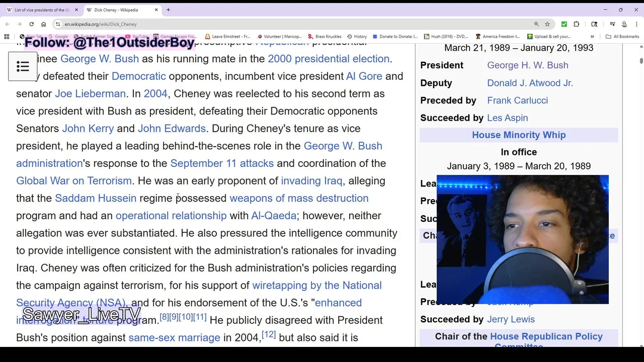Screen dimensions: 644x362
Task: Open Upload & sell your bookmark
Action: 549,37
